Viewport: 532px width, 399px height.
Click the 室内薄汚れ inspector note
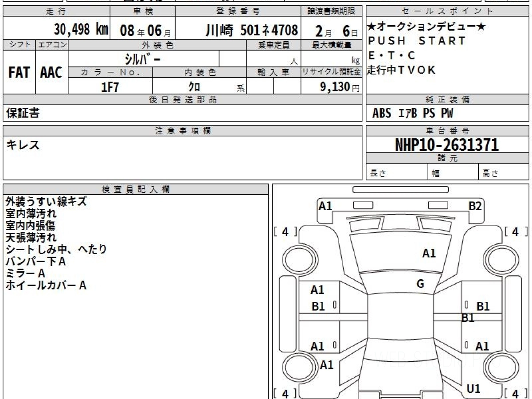[x=31, y=213]
